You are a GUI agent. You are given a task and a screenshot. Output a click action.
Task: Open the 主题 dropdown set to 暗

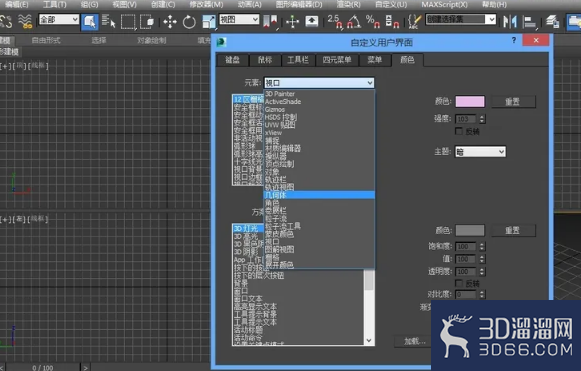point(480,152)
